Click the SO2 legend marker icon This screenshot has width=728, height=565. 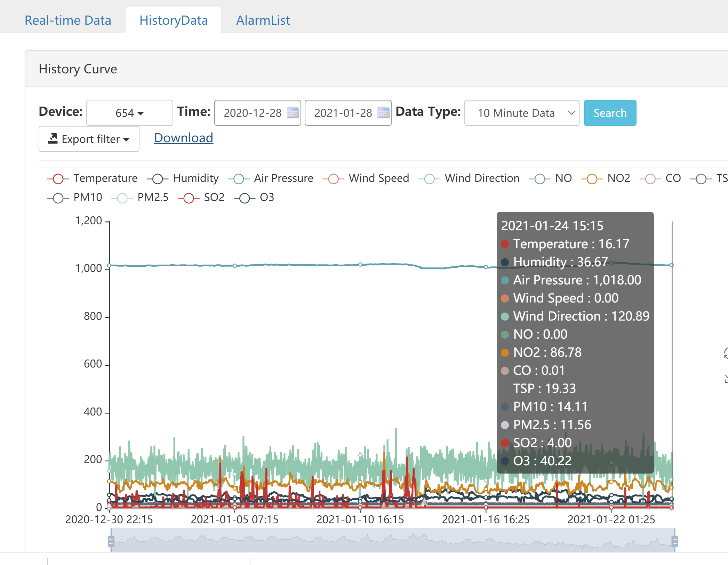(189, 198)
